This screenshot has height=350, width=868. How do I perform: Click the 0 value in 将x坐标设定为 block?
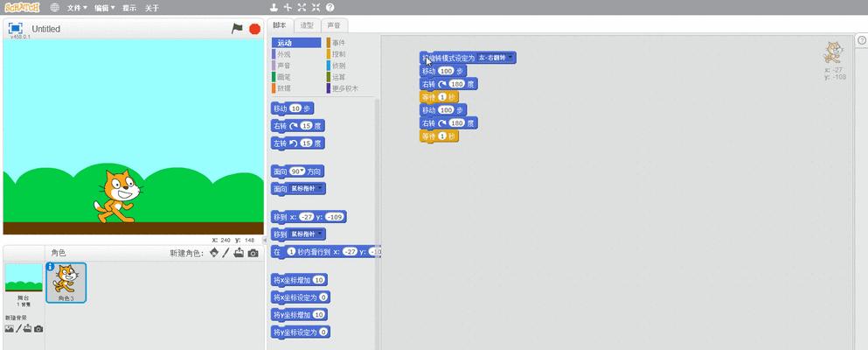(x=323, y=297)
